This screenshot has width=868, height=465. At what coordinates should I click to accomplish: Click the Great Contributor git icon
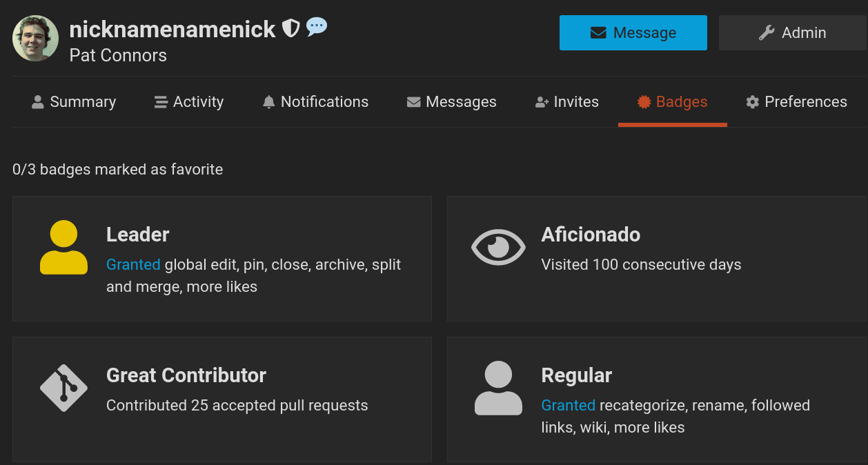click(x=63, y=388)
